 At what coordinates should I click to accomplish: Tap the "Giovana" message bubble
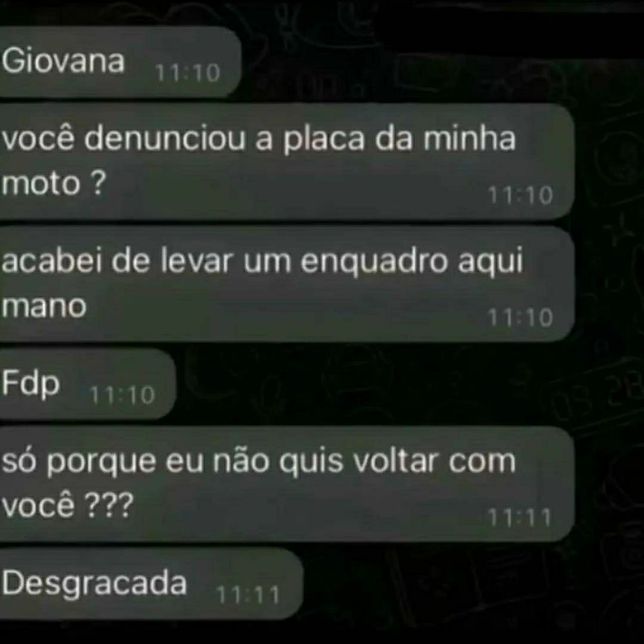coord(120,62)
